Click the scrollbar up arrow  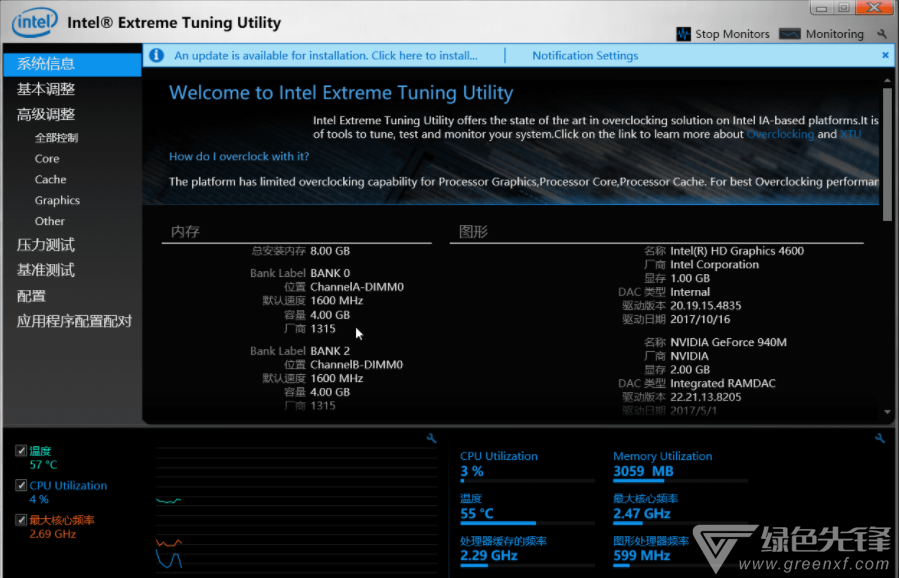coord(887,81)
